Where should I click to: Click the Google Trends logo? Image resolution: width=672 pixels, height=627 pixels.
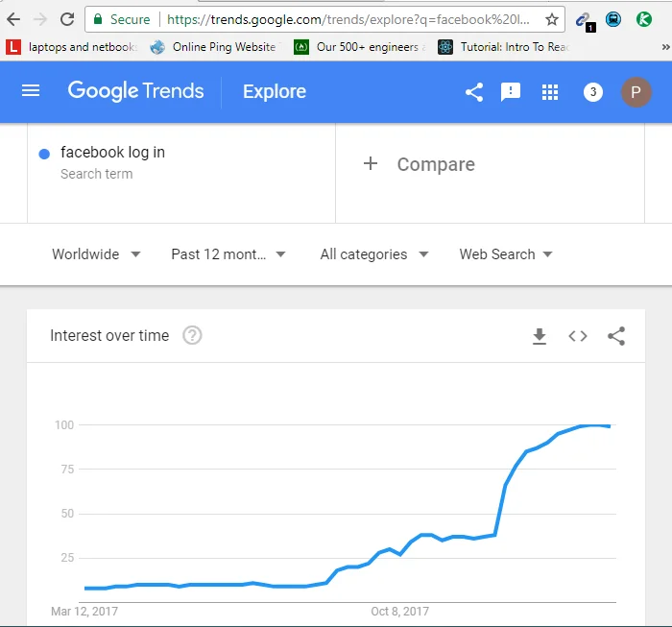tap(135, 91)
